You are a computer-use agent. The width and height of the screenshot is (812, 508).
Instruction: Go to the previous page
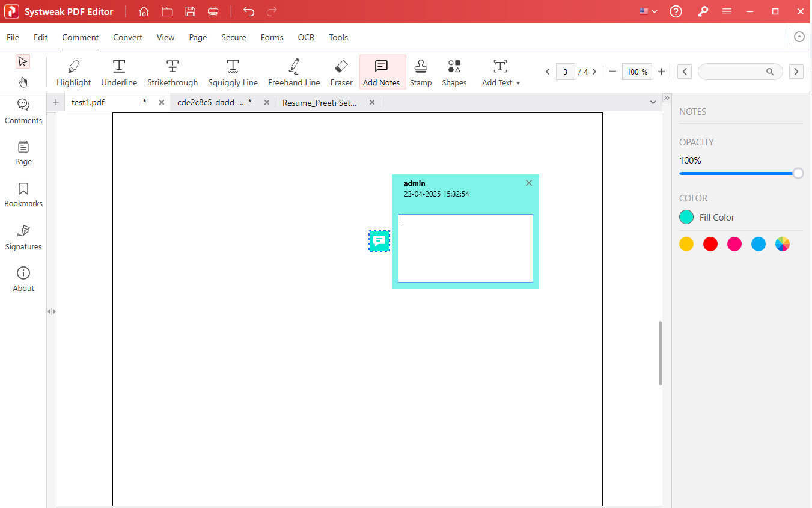(x=548, y=72)
